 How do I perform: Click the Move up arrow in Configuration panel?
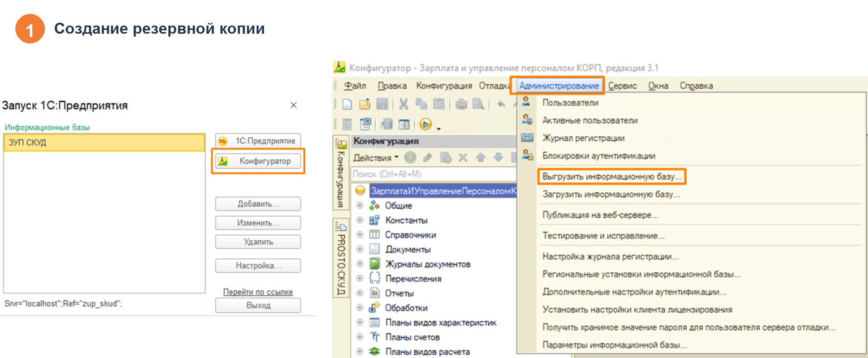point(480,157)
